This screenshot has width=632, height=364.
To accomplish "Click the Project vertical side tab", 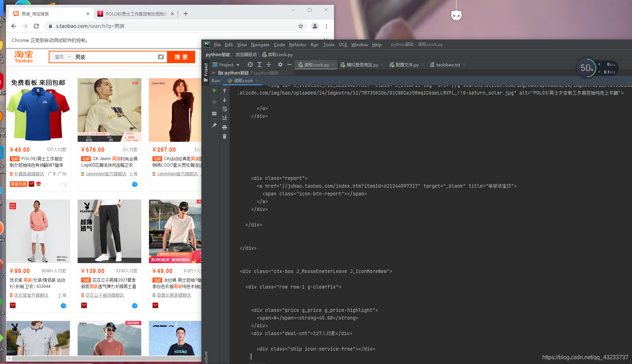I will point(206,69).
